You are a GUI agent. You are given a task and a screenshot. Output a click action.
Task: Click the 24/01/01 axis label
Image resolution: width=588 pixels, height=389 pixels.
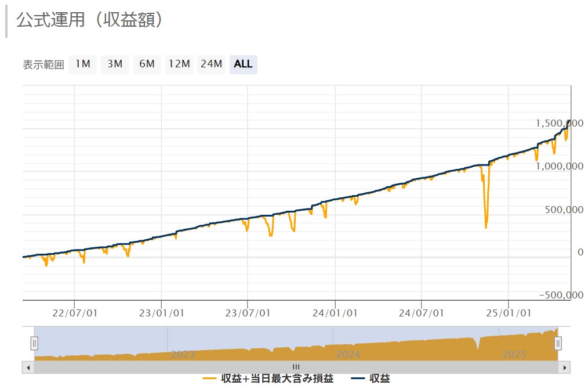coord(335,313)
